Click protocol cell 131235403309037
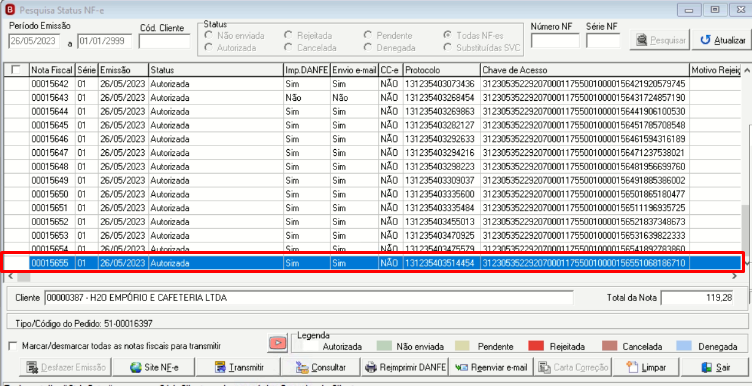This screenshot has height=386, width=752. pyautogui.click(x=441, y=181)
